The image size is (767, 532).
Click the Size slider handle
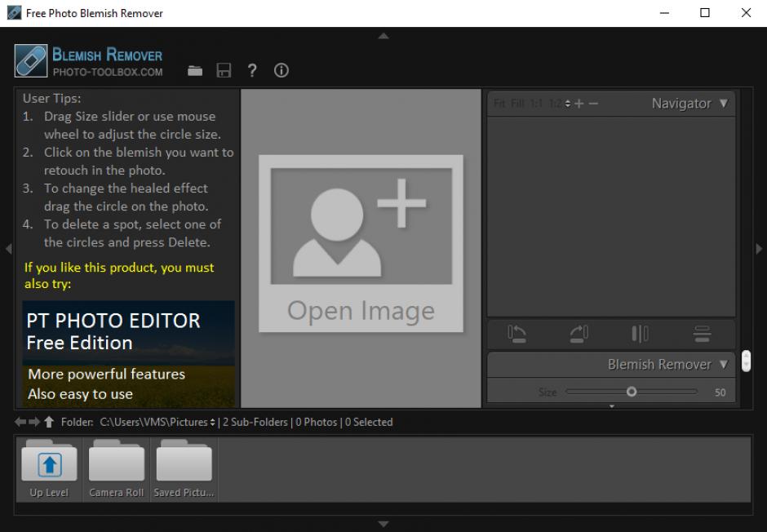(x=632, y=392)
